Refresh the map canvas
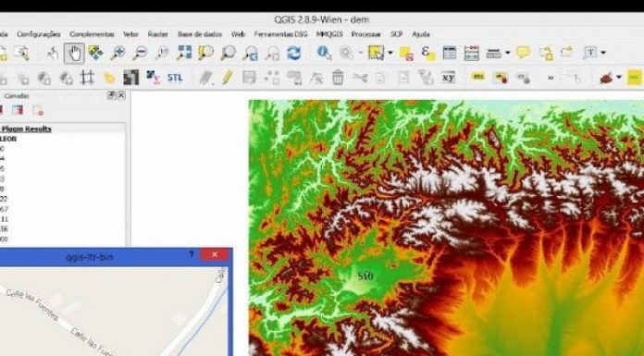The image size is (644, 356). 294,53
